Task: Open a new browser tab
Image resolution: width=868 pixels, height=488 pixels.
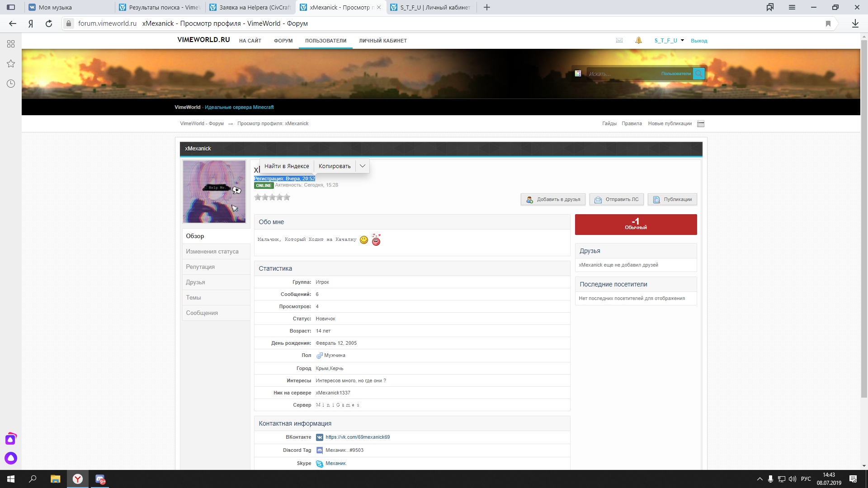Action: tap(487, 7)
